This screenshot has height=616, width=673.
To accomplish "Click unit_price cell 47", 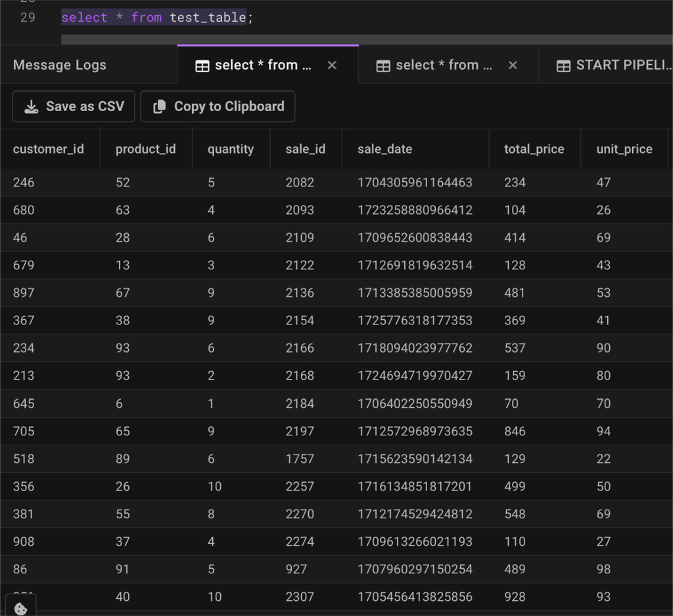I will pyautogui.click(x=603, y=183).
